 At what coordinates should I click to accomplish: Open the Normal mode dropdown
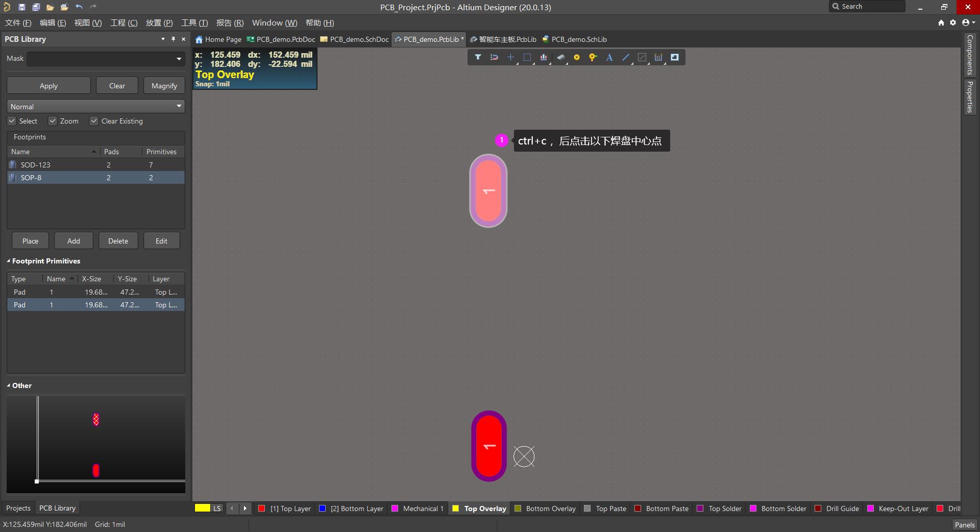179,106
